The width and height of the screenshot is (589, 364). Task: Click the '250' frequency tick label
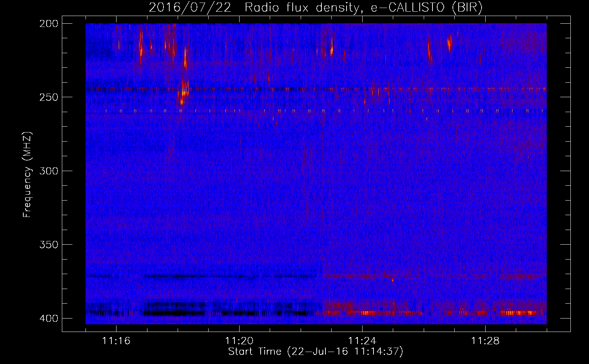click(48, 97)
